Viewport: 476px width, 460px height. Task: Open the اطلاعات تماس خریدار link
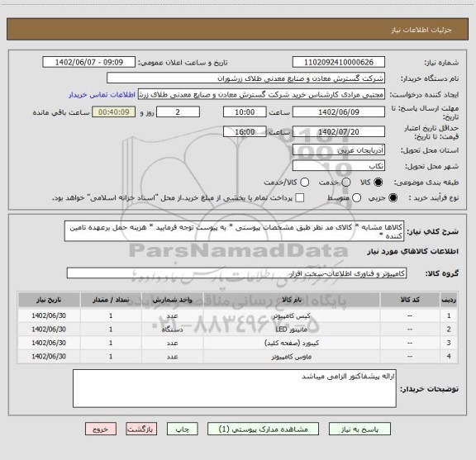102,95
